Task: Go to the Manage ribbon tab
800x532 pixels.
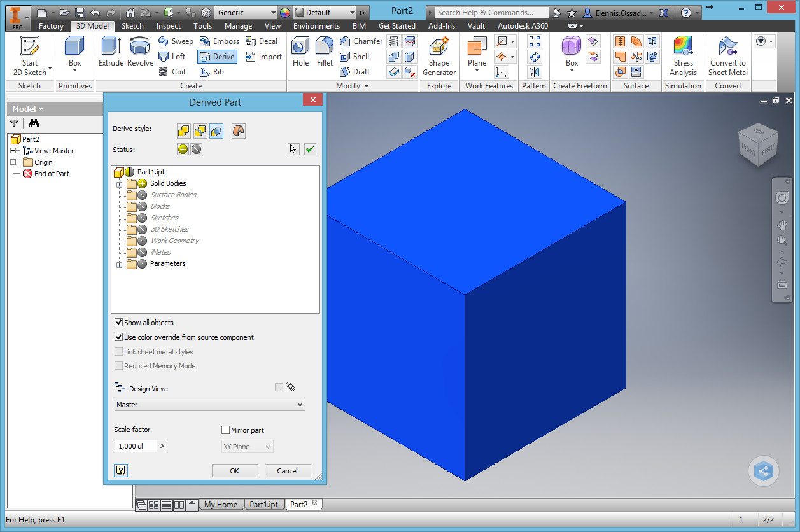Action: (x=238, y=26)
